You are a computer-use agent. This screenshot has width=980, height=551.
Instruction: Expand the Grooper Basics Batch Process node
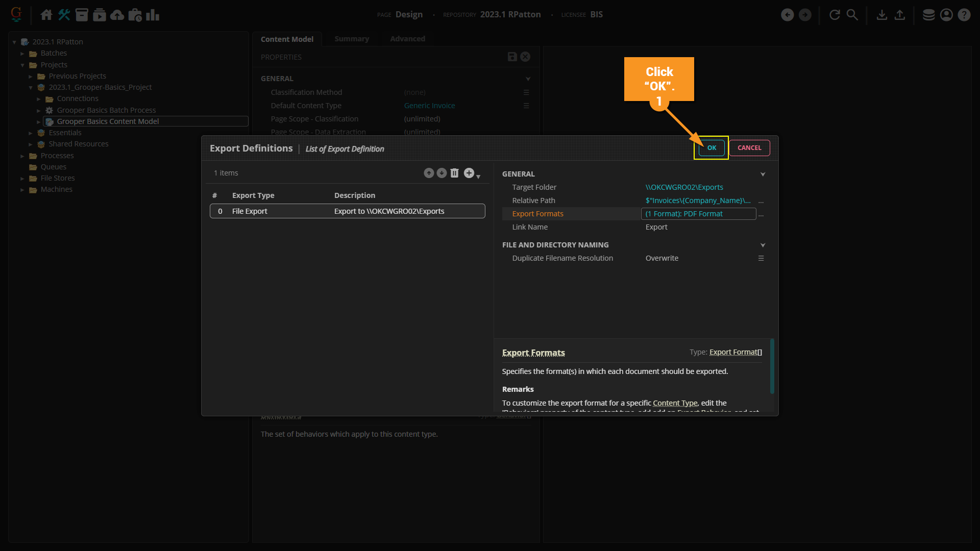click(x=39, y=110)
